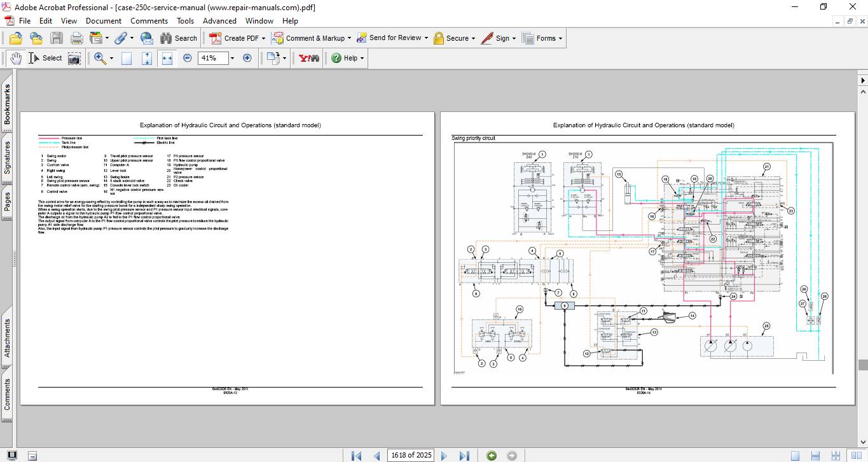Image resolution: width=868 pixels, height=462 pixels.
Task: Jump to the first page
Action: click(356, 455)
